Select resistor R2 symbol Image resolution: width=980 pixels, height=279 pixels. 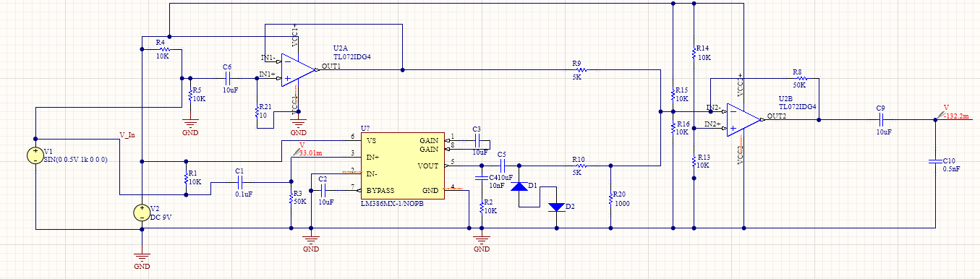click(x=481, y=207)
